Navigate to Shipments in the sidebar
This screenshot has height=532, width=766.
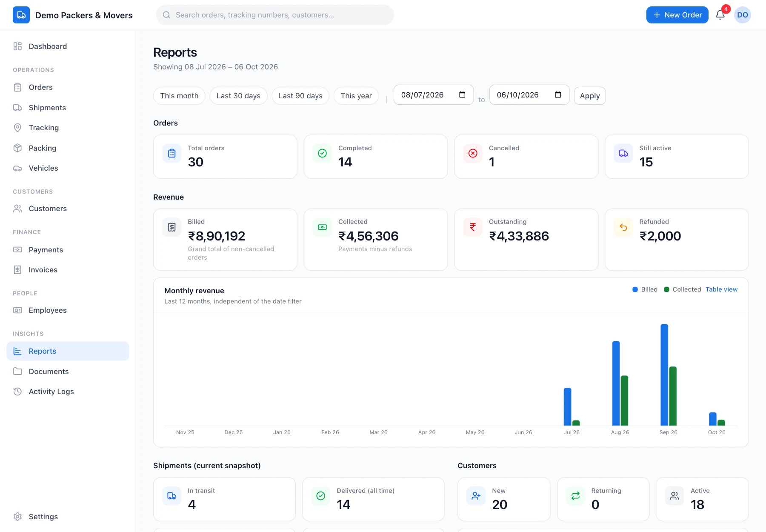pos(68,108)
